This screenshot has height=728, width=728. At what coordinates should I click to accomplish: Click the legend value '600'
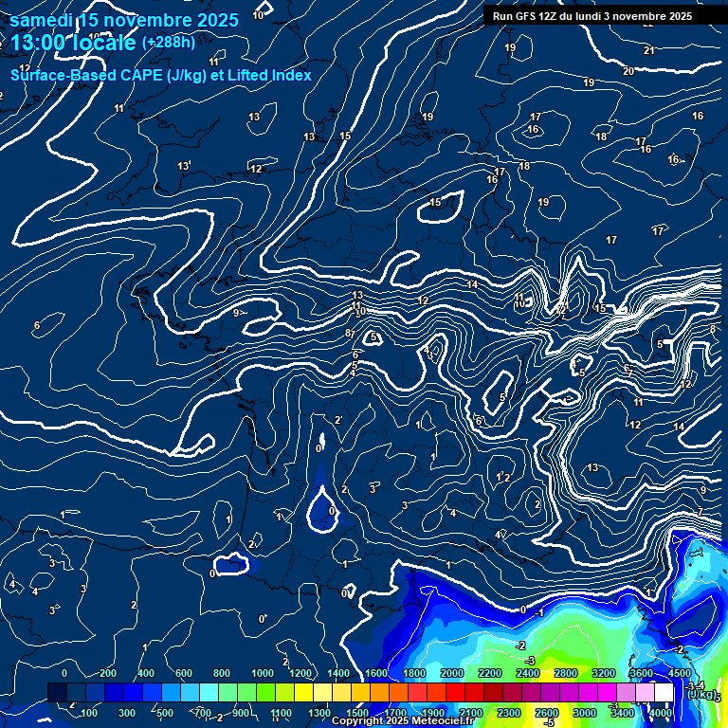click(184, 673)
